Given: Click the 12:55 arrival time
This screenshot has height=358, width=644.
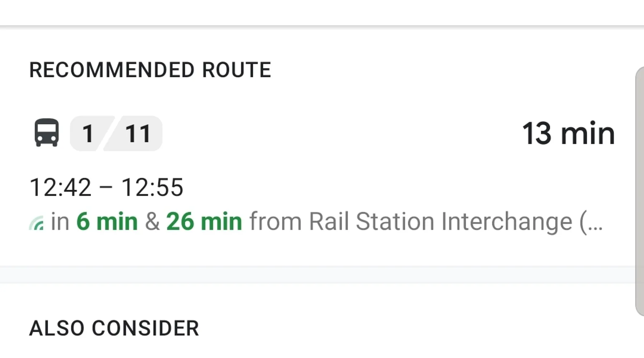Looking at the screenshot, I should (152, 187).
